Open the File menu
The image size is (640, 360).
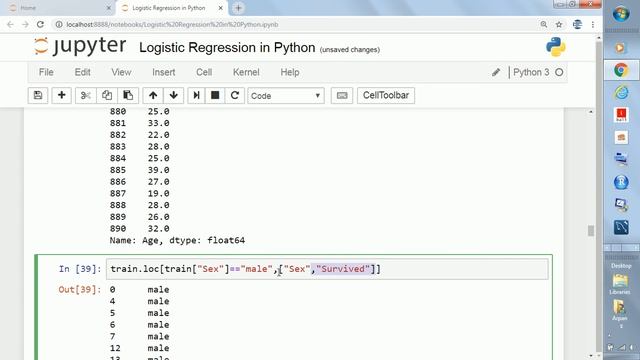46,72
